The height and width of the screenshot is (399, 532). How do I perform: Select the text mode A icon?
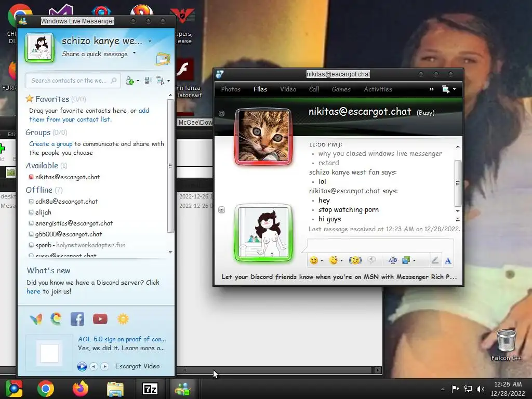(x=448, y=260)
